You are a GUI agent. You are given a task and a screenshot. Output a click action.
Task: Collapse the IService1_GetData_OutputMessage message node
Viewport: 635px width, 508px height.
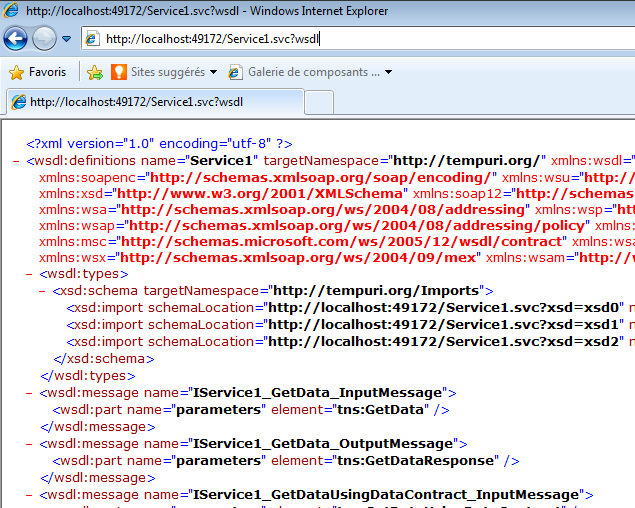click(30, 443)
